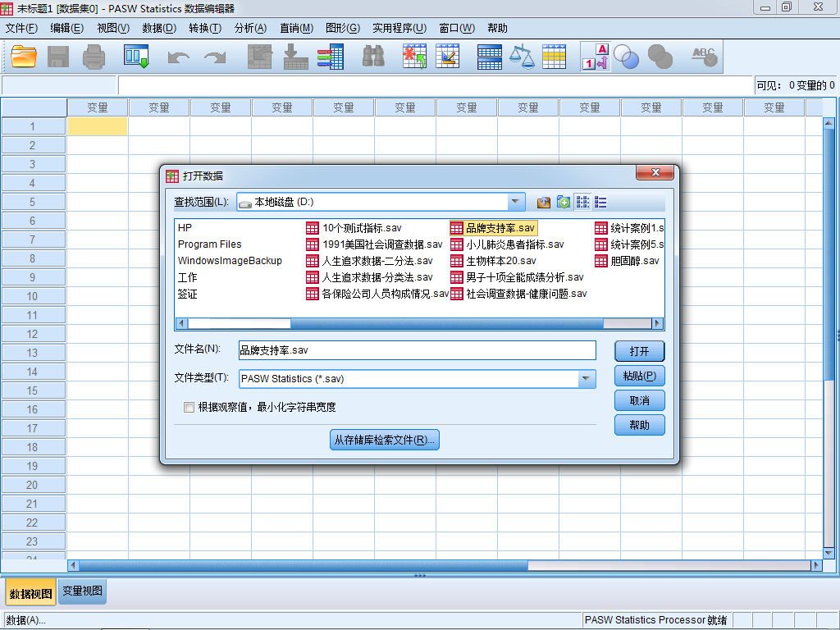Image resolution: width=840 pixels, height=630 pixels.
Task: Select the file 男子十项全能成绩分析.sav
Action: (x=517, y=277)
